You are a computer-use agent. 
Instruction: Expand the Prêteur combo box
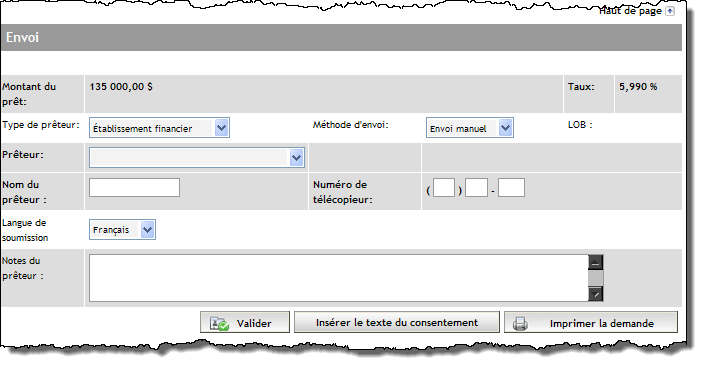197,157
